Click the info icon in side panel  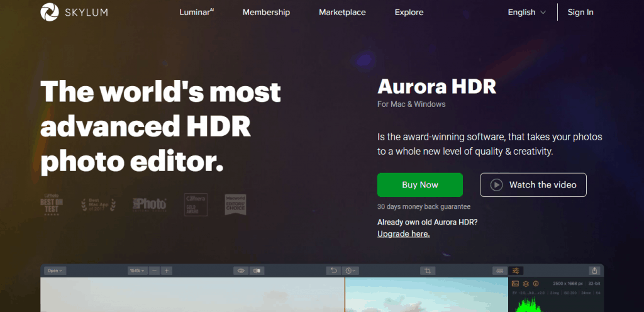tap(536, 284)
